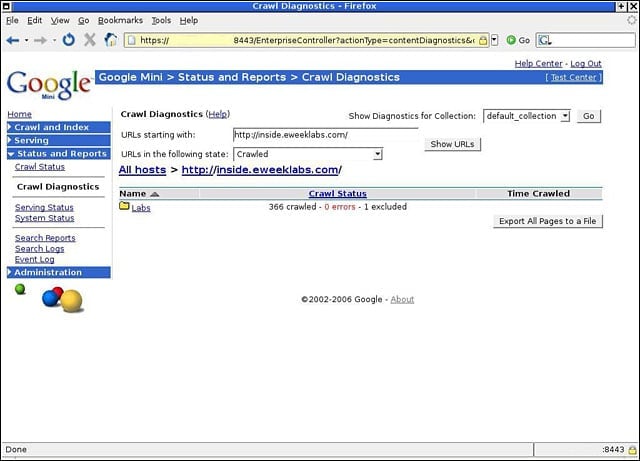Screen dimensions: 640x461
Task: Open the Test Center link
Action: pos(573,77)
